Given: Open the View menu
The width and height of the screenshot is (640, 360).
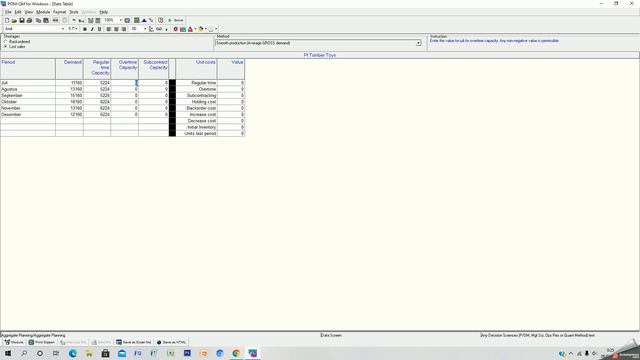Looking at the screenshot, I should 29,12.
